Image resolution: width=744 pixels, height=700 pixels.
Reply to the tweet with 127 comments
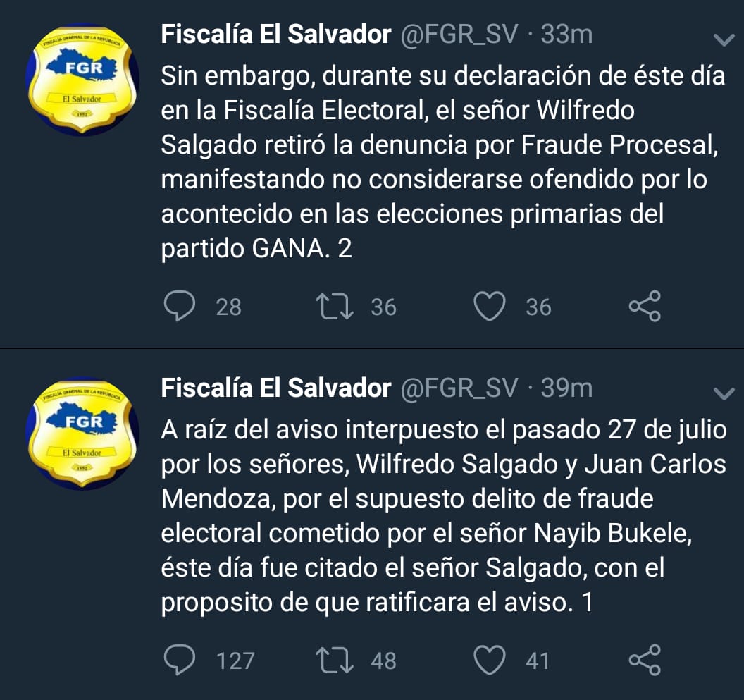(x=180, y=660)
